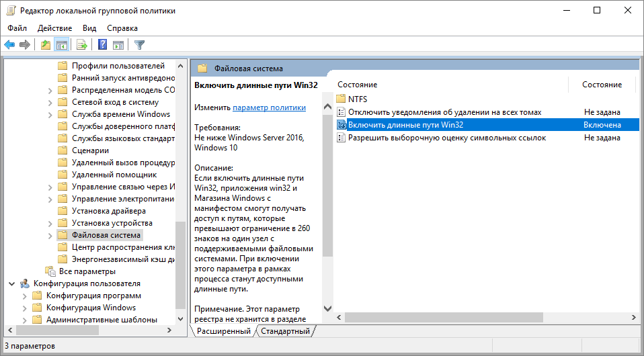Click 'Включена' status of long paths policy
Viewport: 644px width, 356px height.
pyautogui.click(x=602, y=125)
